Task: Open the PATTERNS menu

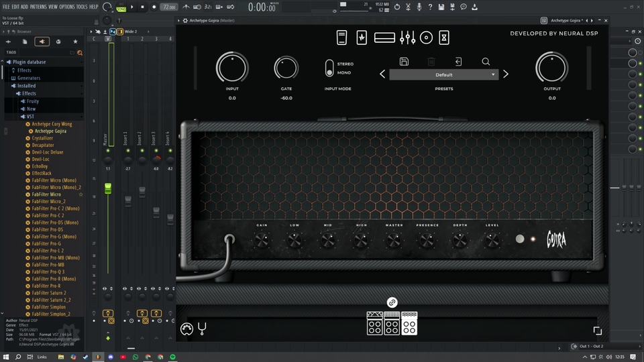Action: pyautogui.click(x=38, y=7)
